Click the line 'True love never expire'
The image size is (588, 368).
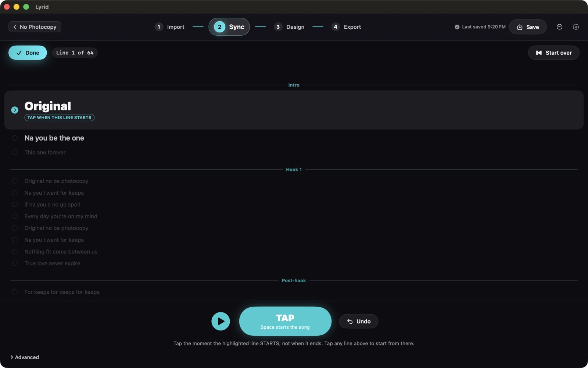click(x=52, y=263)
